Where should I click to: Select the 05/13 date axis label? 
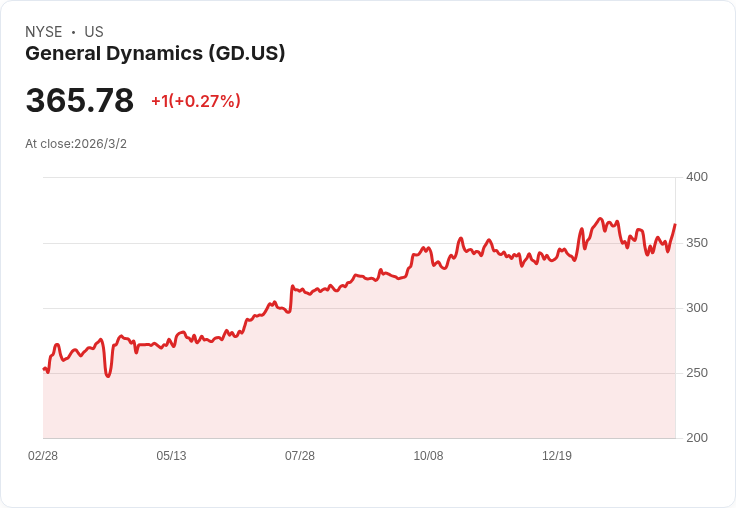[x=171, y=456]
